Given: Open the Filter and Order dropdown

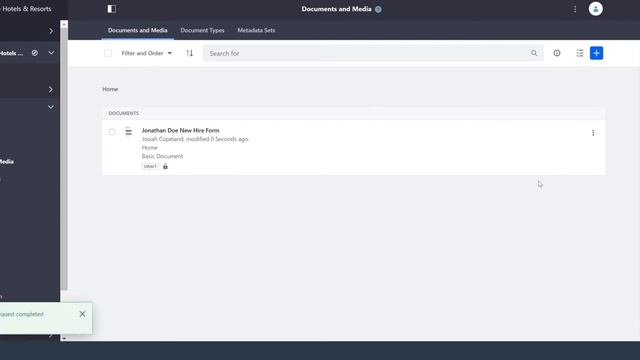Looking at the screenshot, I should click(x=147, y=53).
